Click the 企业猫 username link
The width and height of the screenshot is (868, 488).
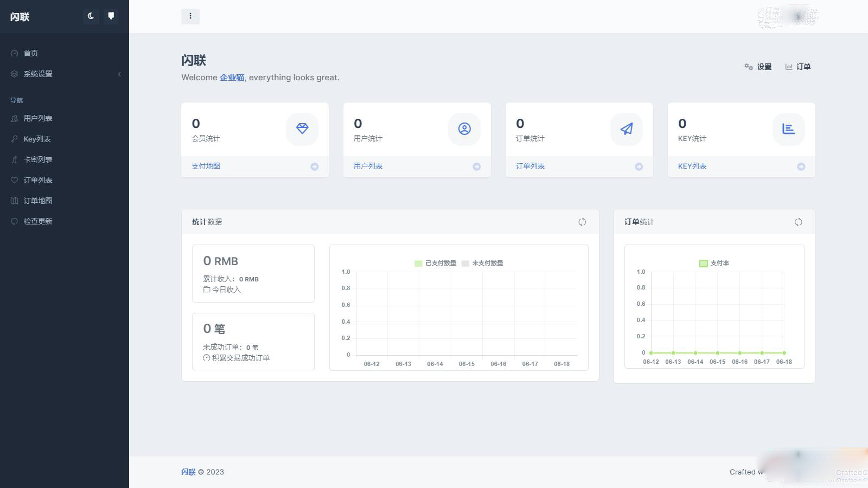pyautogui.click(x=232, y=78)
